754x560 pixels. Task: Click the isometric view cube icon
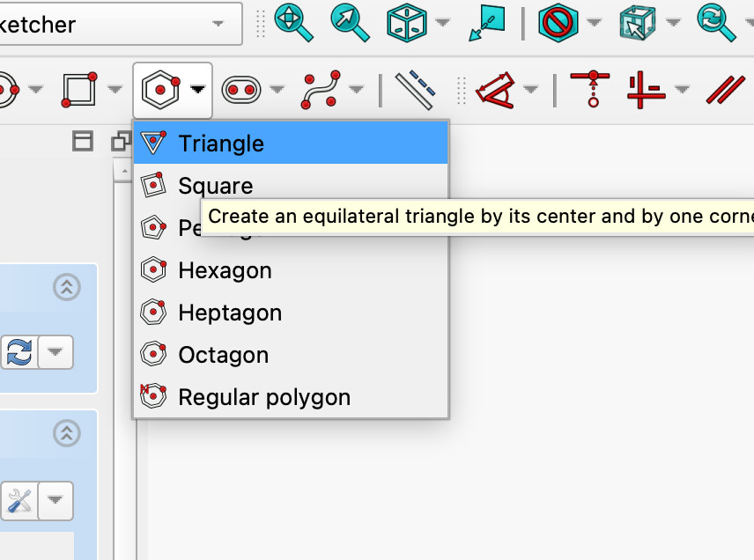[x=406, y=23]
